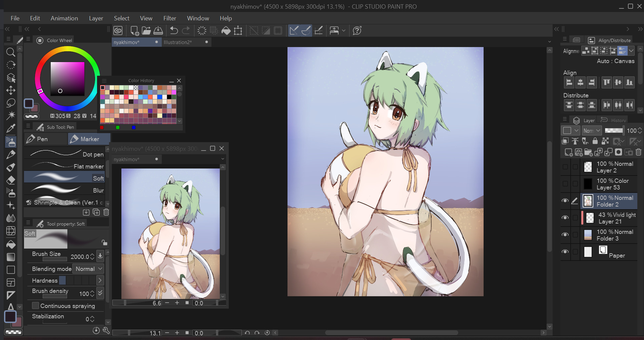Select the Gradient tool
This screenshot has height=340, width=644.
(x=11, y=257)
